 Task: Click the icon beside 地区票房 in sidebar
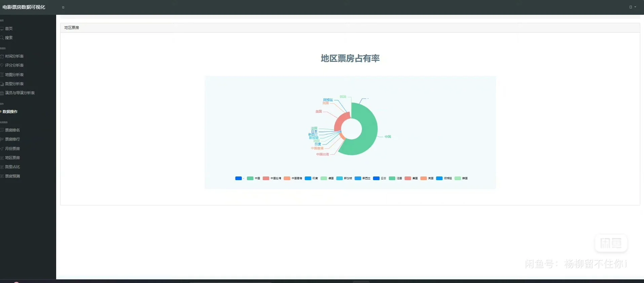click(x=2, y=158)
